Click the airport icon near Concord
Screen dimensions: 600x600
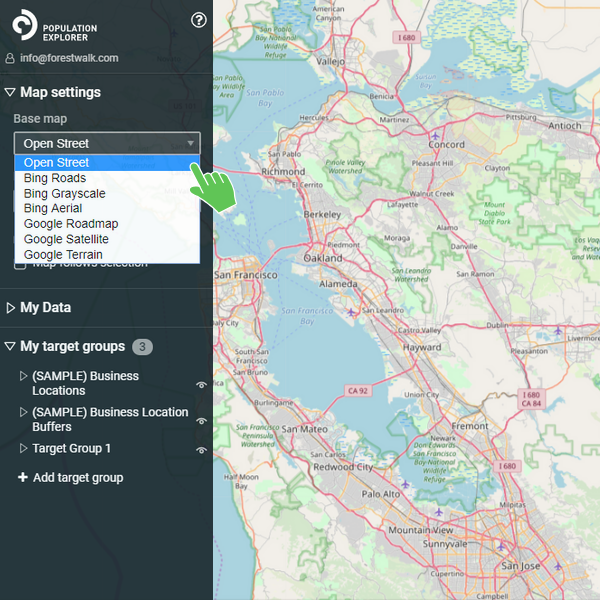pyautogui.click(x=435, y=136)
